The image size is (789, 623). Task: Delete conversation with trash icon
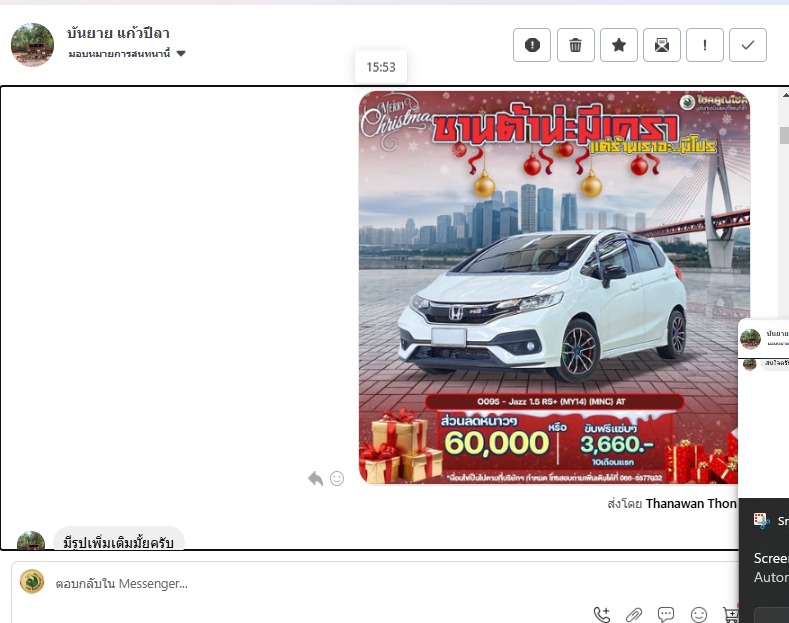575,45
